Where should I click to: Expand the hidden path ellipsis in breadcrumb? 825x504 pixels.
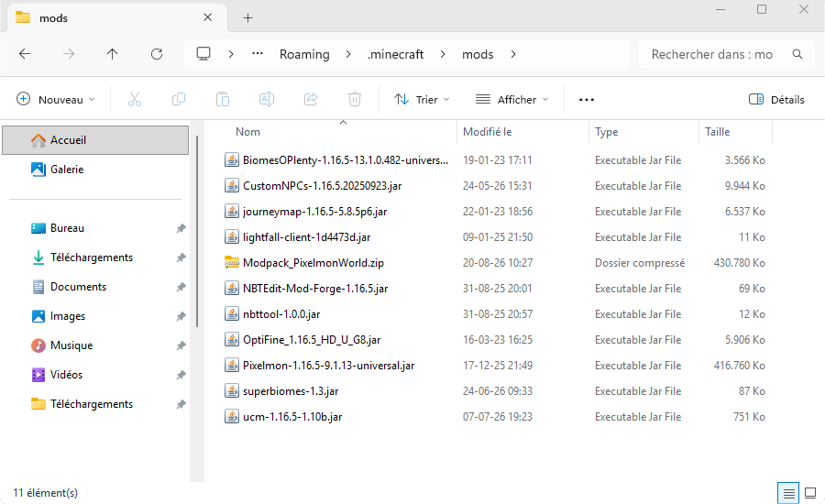[x=258, y=54]
